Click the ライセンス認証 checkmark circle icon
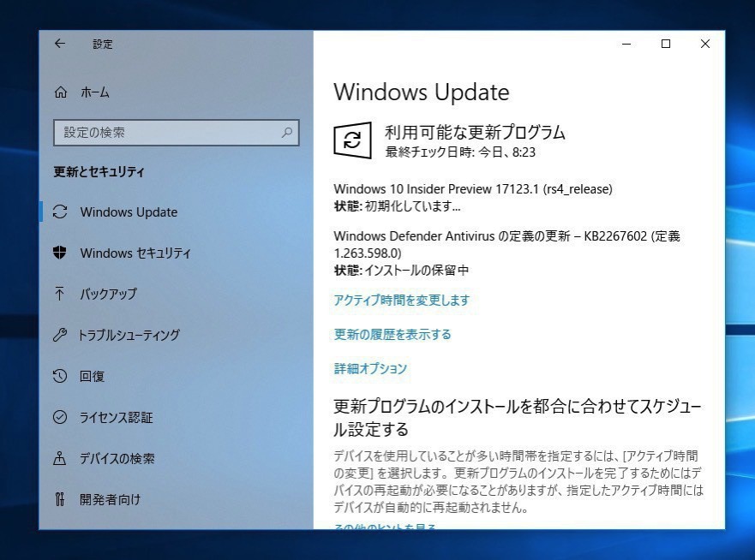 (x=60, y=417)
